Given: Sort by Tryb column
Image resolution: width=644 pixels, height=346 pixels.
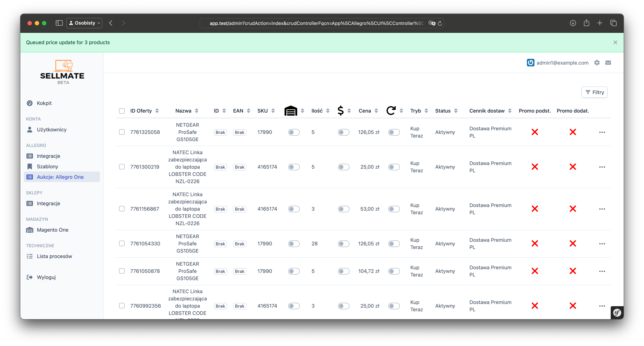Looking at the screenshot, I should (x=419, y=111).
